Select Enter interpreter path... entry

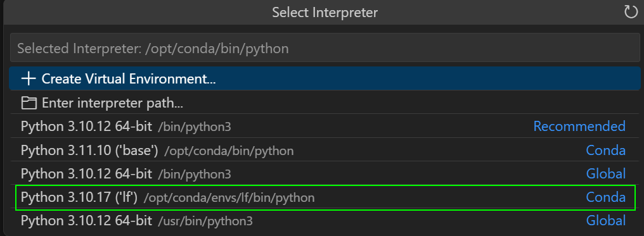pyautogui.click(x=325, y=103)
